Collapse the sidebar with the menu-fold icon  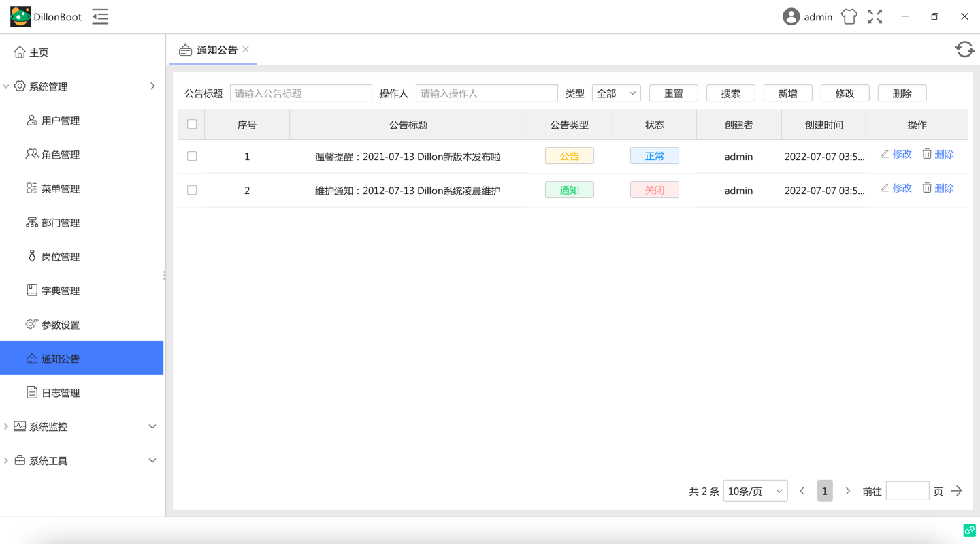[x=100, y=16]
